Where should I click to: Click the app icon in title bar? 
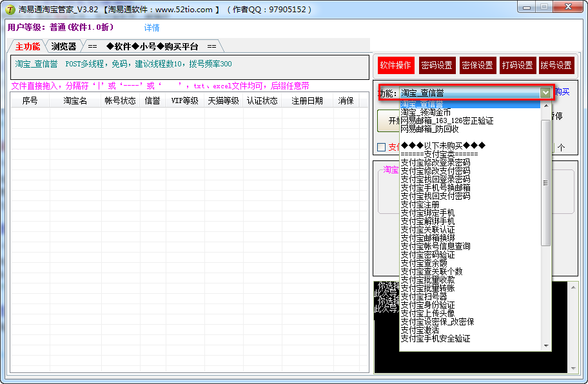[10, 10]
